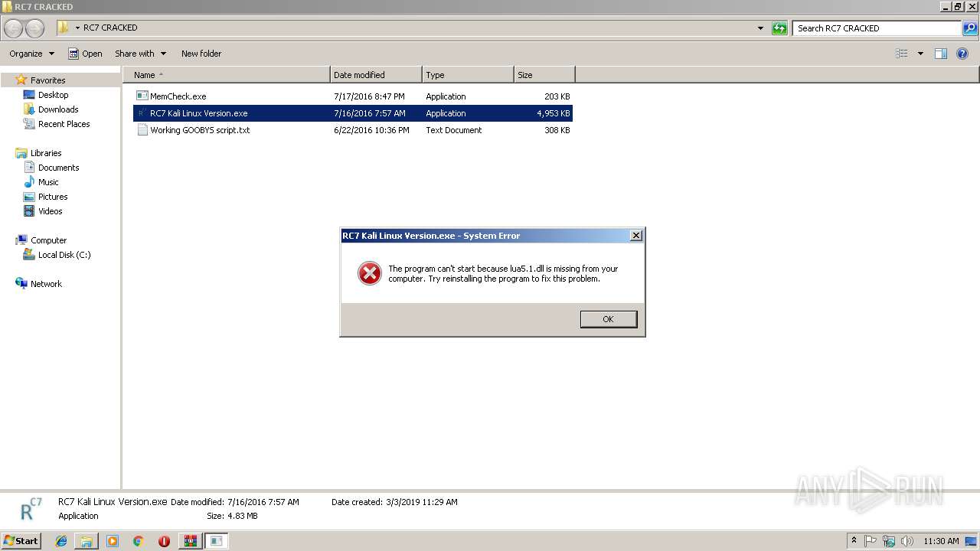Click the folder icon in address bar

(64, 28)
